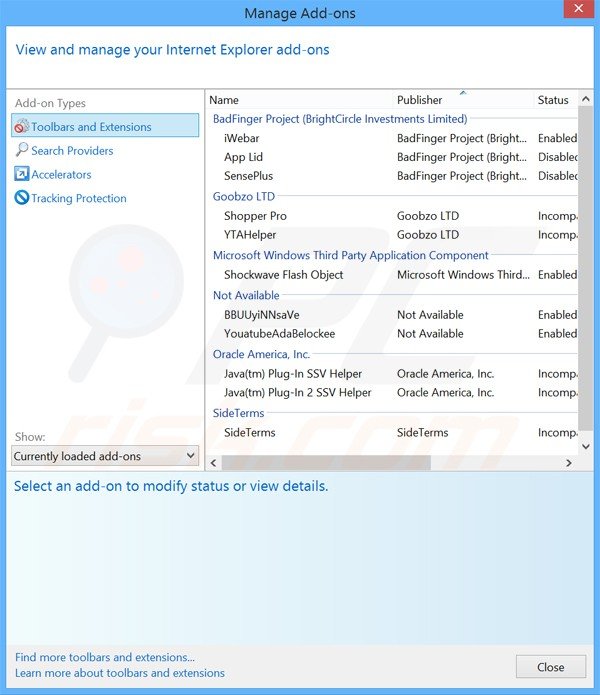
Task: Click the Not Available group header
Action: pyautogui.click(x=246, y=295)
